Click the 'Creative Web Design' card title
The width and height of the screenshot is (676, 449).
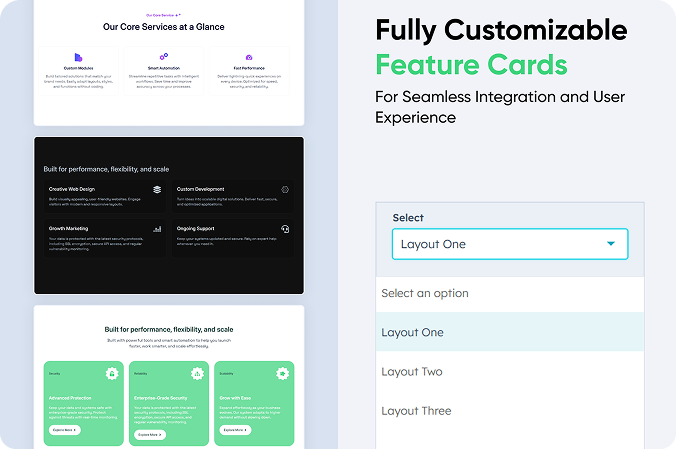point(72,189)
